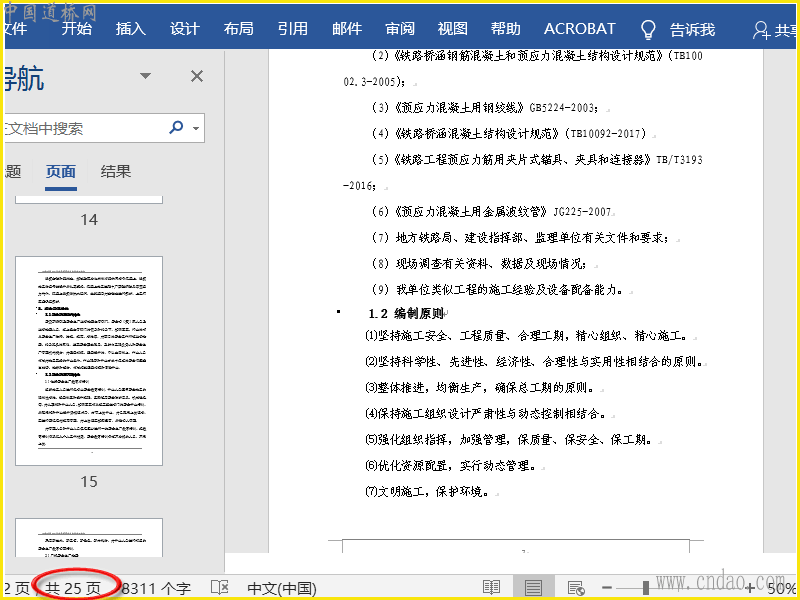This screenshot has height=600, width=800.
Task: Open the 插入 ribbon tab
Action: click(x=130, y=29)
